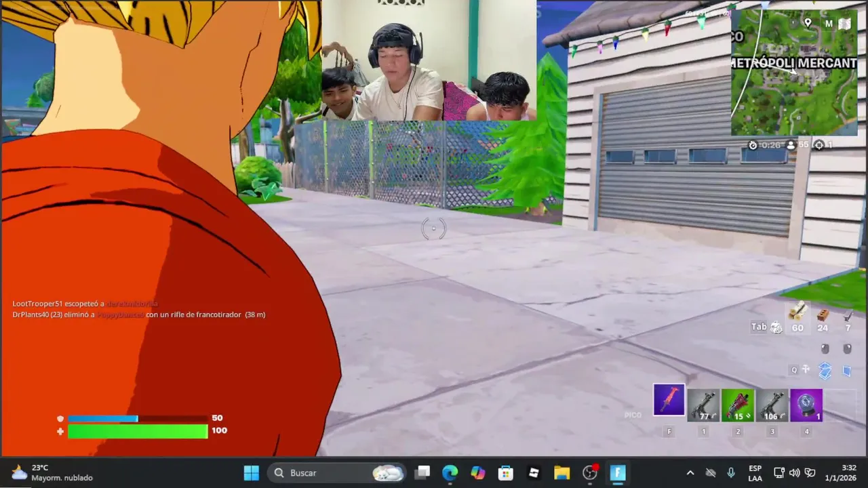Click the tray icon right of the speaker
This screenshot has width=868, height=488.
tap(810, 473)
